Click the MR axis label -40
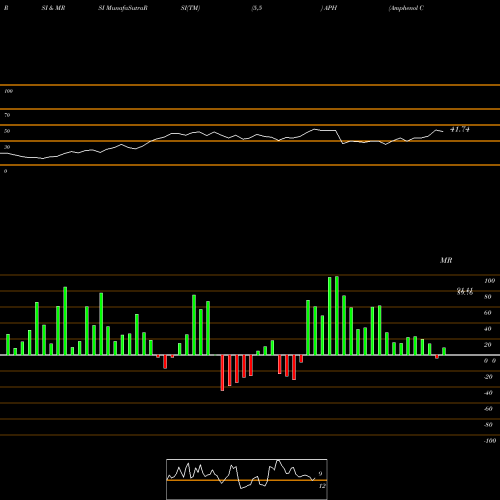The width and height of the screenshot is (500, 500). (x=488, y=393)
